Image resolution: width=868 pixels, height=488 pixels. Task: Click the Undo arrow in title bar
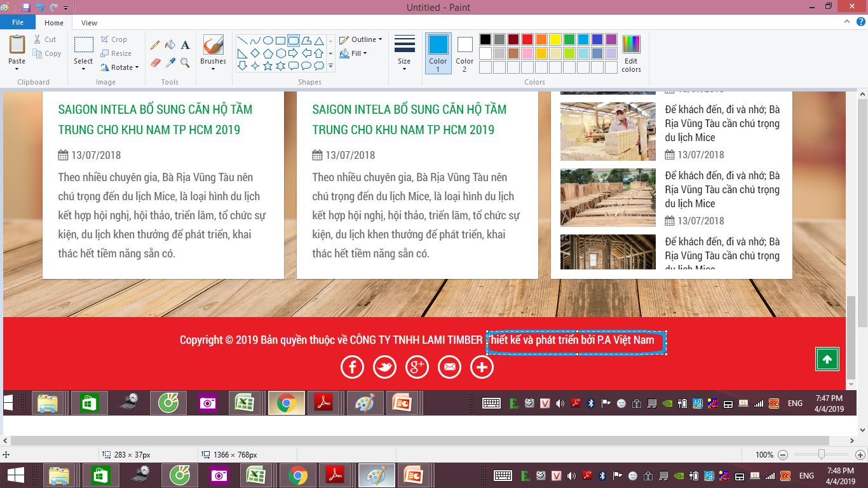click(x=40, y=8)
